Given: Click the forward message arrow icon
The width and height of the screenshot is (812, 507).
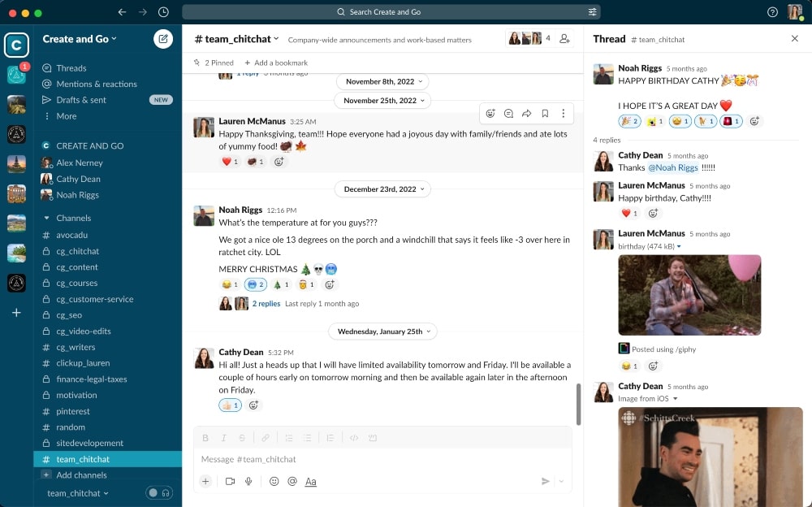Looking at the screenshot, I should (x=528, y=113).
